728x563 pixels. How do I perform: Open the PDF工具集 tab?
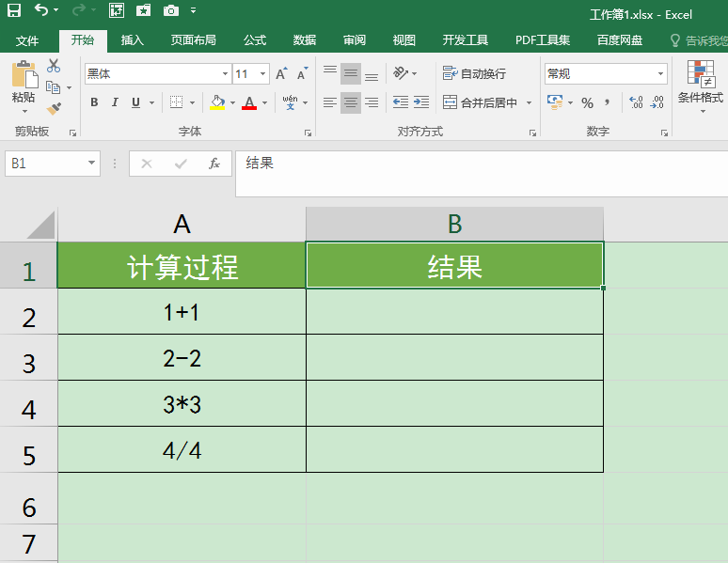(543, 40)
